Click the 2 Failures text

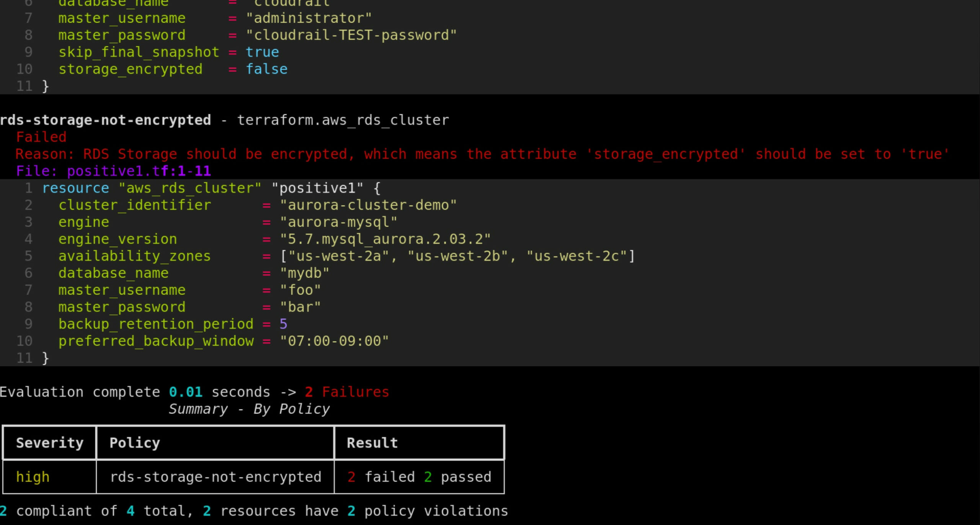[x=347, y=392]
